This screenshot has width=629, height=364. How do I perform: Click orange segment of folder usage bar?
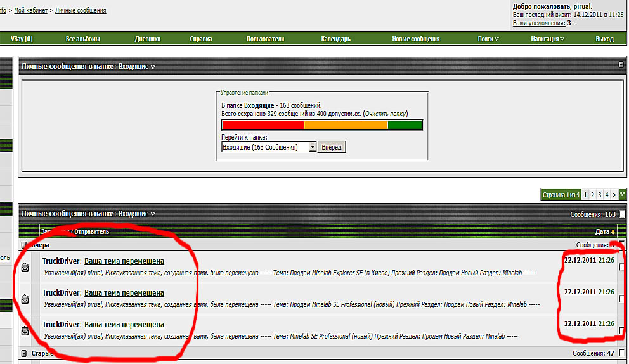click(x=346, y=125)
